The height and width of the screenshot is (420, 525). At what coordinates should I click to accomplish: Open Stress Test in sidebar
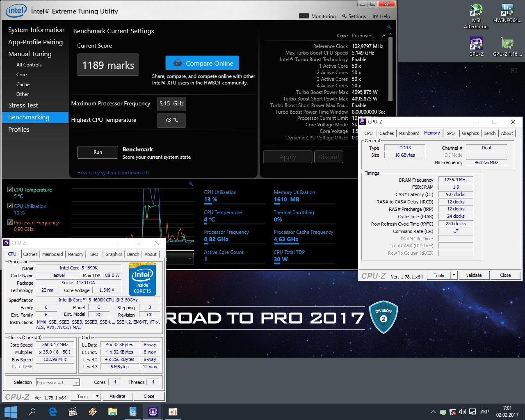click(x=23, y=105)
